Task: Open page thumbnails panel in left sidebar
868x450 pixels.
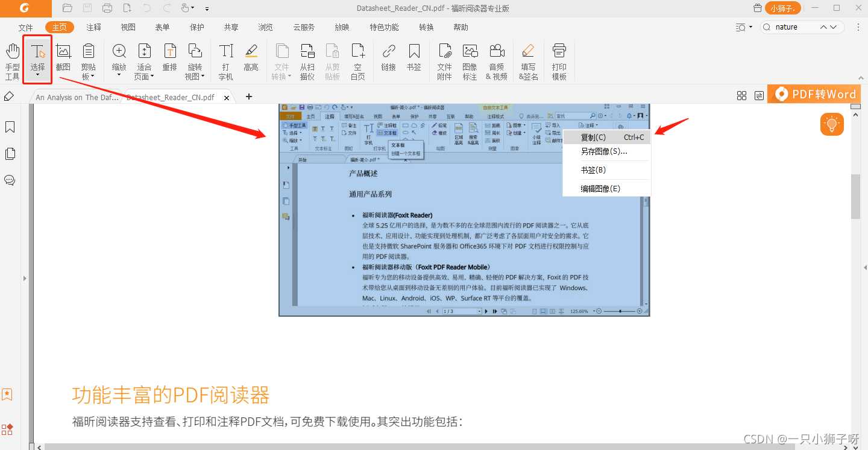Action: (x=10, y=154)
